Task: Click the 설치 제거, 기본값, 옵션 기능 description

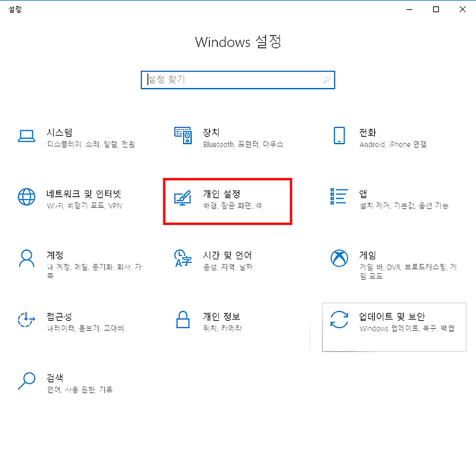Action: click(404, 206)
